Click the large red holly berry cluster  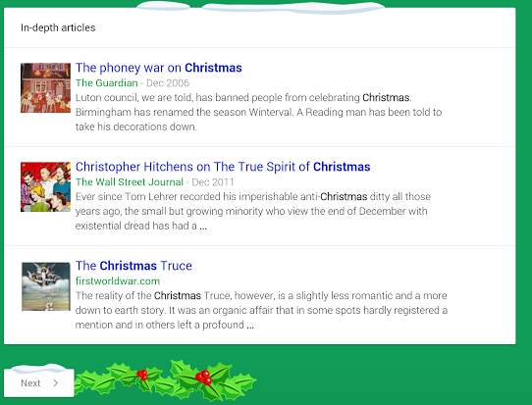(204, 378)
